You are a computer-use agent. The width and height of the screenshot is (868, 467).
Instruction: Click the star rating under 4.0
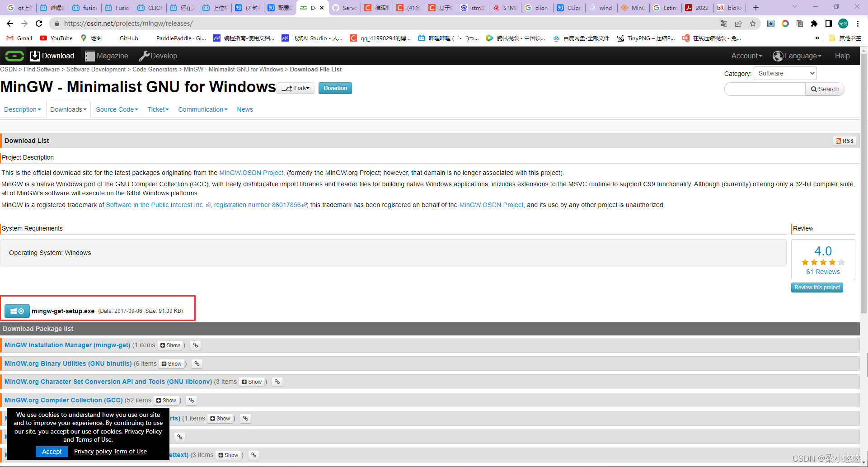823,262
